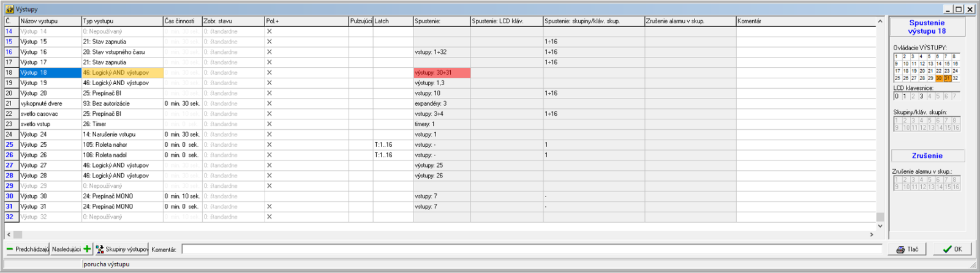
Task: Toggle the Pol.+ X mark for Výstup 18
Action: tap(269, 73)
